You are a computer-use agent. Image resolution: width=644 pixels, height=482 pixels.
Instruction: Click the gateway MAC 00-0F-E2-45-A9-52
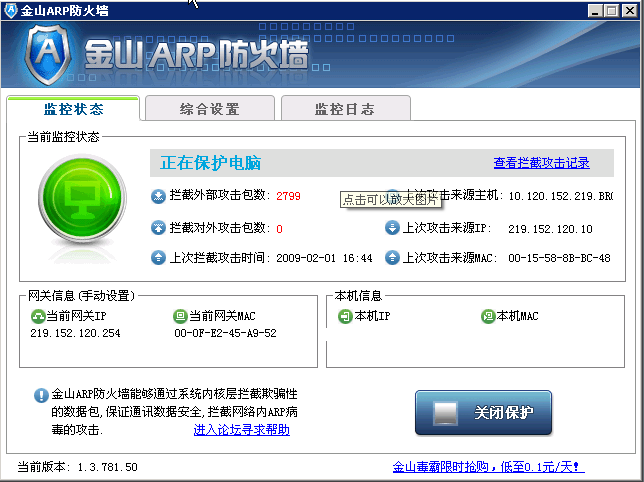[x=225, y=333]
